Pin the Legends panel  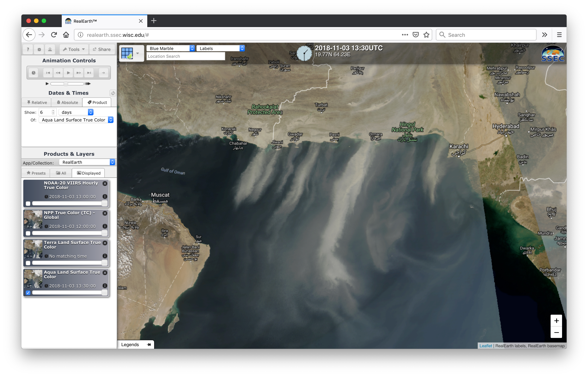pyautogui.click(x=149, y=344)
